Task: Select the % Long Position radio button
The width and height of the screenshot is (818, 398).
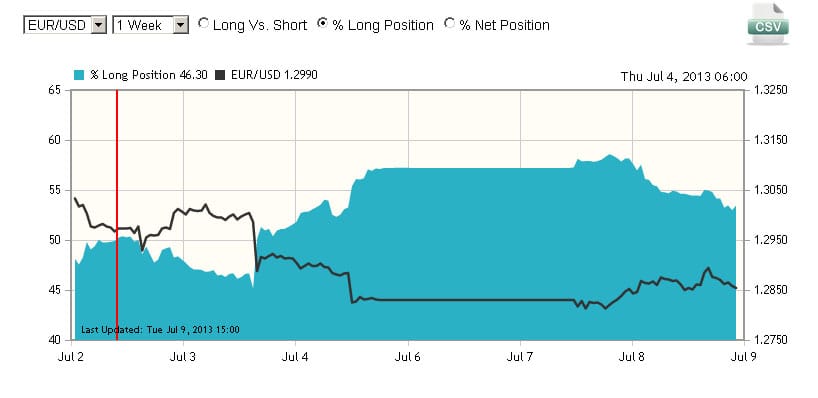Action: click(x=322, y=23)
